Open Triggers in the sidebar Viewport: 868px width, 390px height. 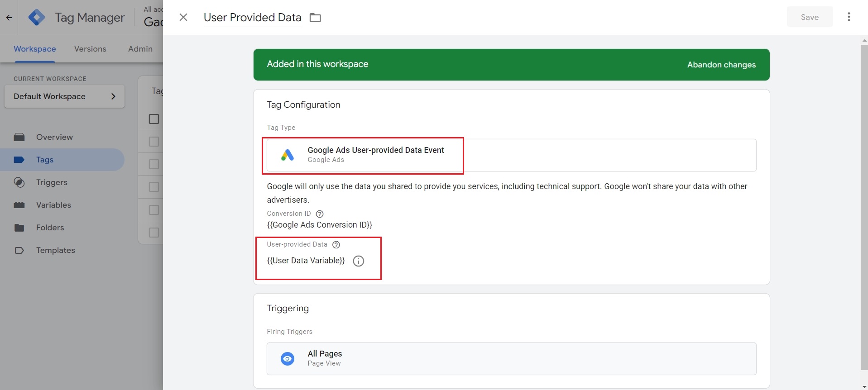click(x=52, y=182)
